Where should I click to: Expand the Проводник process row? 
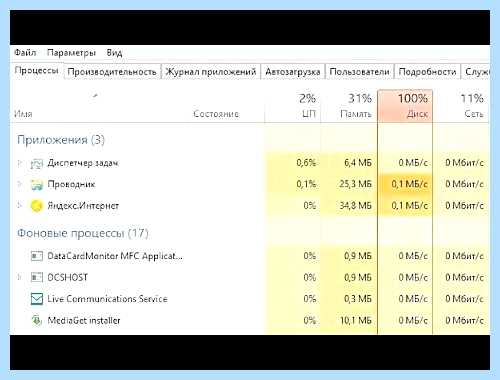(20, 184)
